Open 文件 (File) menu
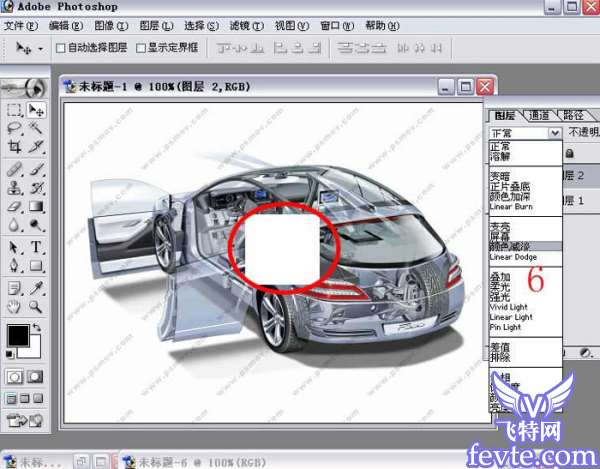The image size is (600, 469). click(x=21, y=26)
